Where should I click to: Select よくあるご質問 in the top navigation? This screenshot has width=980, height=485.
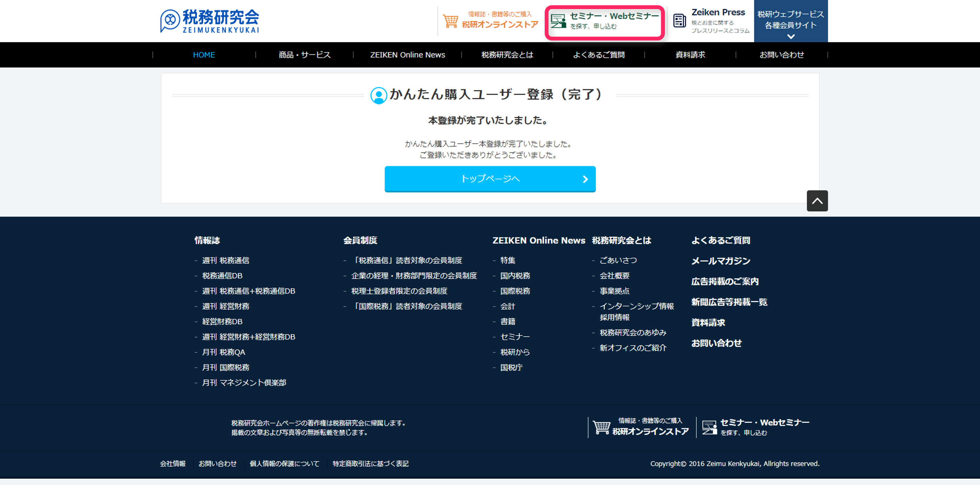click(598, 55)
